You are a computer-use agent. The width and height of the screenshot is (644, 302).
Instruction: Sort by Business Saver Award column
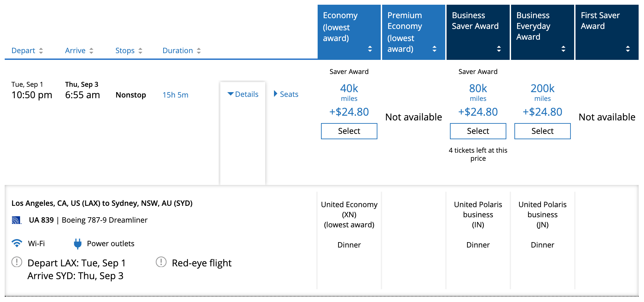click(499, 49)
